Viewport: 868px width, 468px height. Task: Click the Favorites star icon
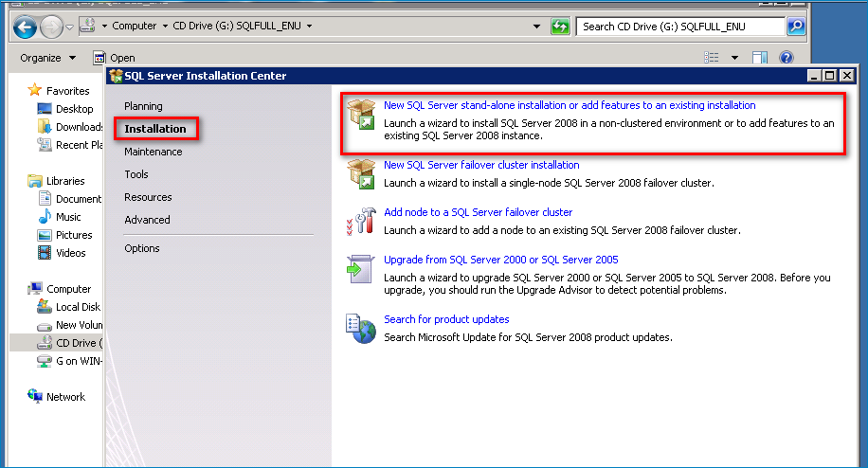pyautogui.click(x=35, y=90)
